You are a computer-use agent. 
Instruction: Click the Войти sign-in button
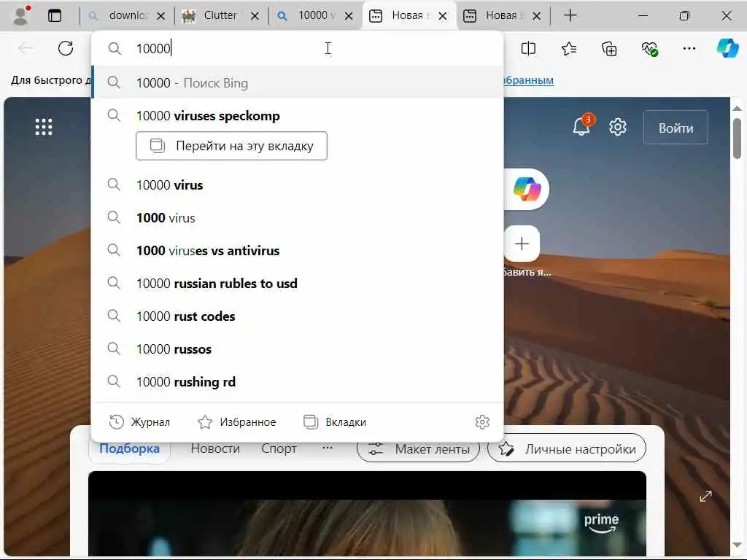pos(676,127)
